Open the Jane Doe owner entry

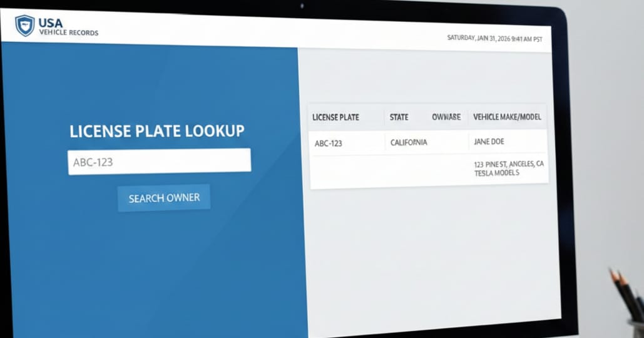489,142
